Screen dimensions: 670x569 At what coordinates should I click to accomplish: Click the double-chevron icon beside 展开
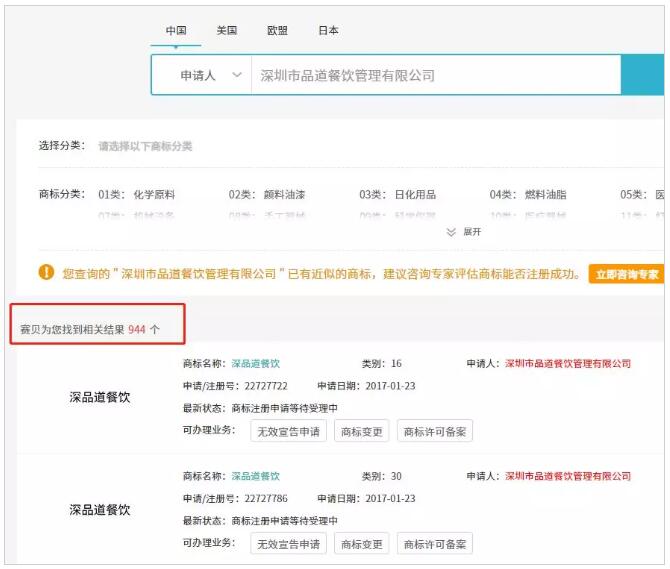(x=451, y=232)
